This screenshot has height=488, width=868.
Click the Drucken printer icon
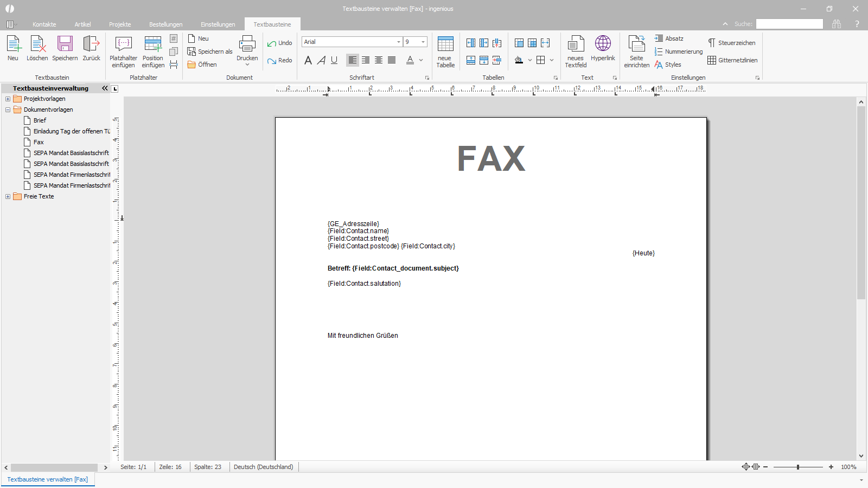tap(247, 44)
